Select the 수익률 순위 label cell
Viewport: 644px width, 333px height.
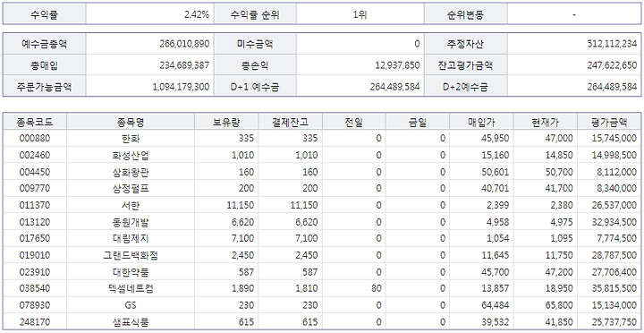(255, 15)
